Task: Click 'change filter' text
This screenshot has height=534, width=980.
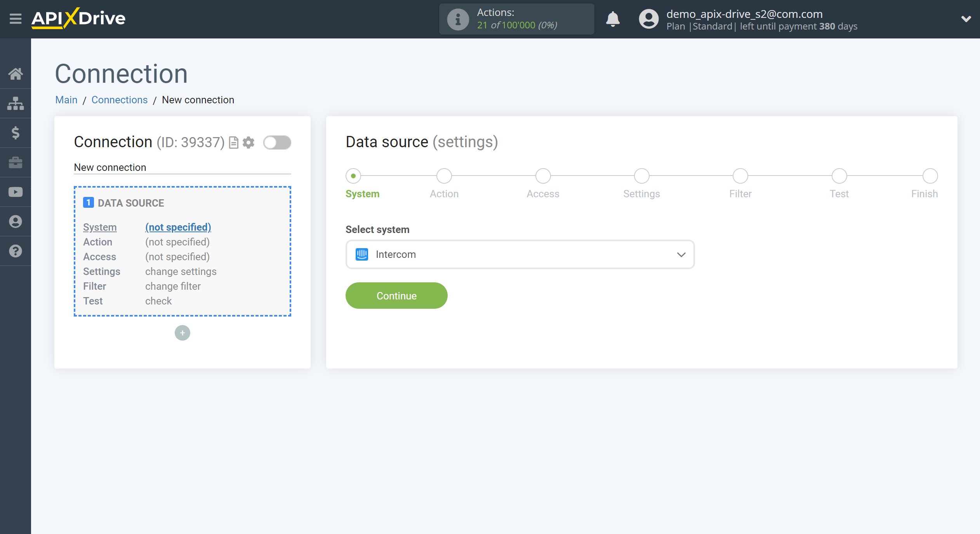Action: point(173,286)
